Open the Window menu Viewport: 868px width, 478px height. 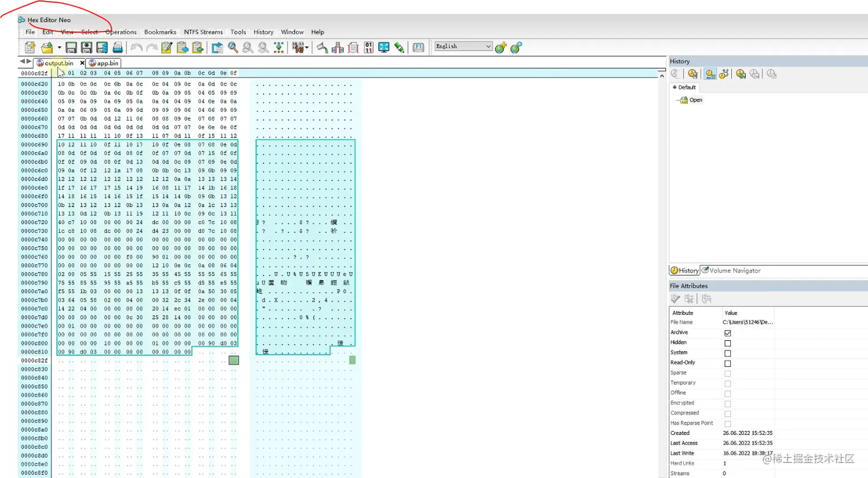point(292,32)
